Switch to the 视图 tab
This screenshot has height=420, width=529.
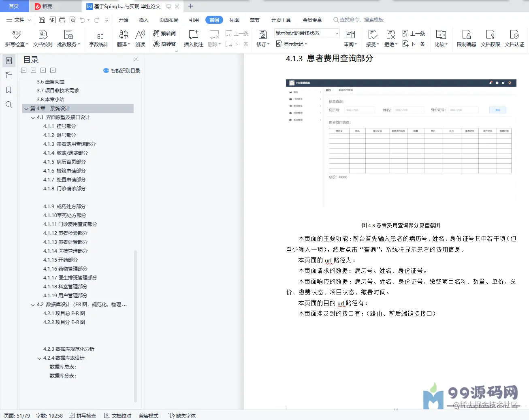pyautogui.click(x=234, y=20)
